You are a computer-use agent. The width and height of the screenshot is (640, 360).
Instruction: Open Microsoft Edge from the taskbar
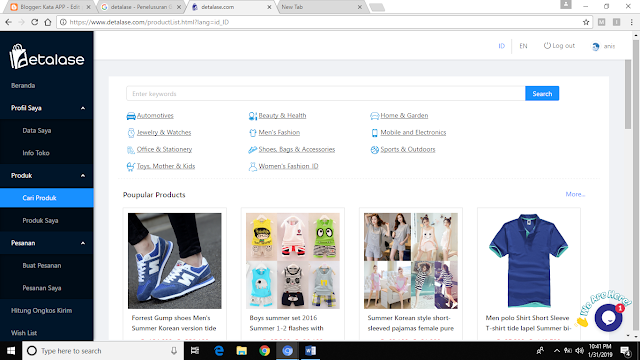(x=219, y=351)
